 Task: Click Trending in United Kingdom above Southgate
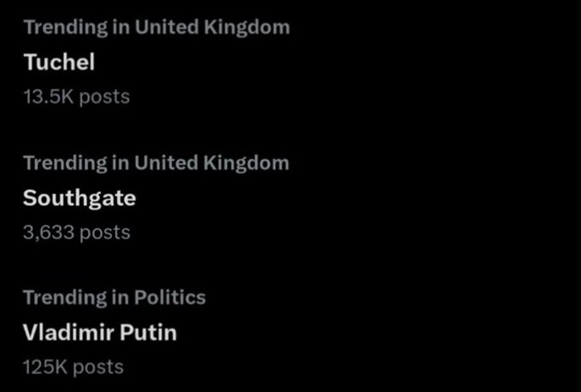pyautogui.click(x=156, y=163)
